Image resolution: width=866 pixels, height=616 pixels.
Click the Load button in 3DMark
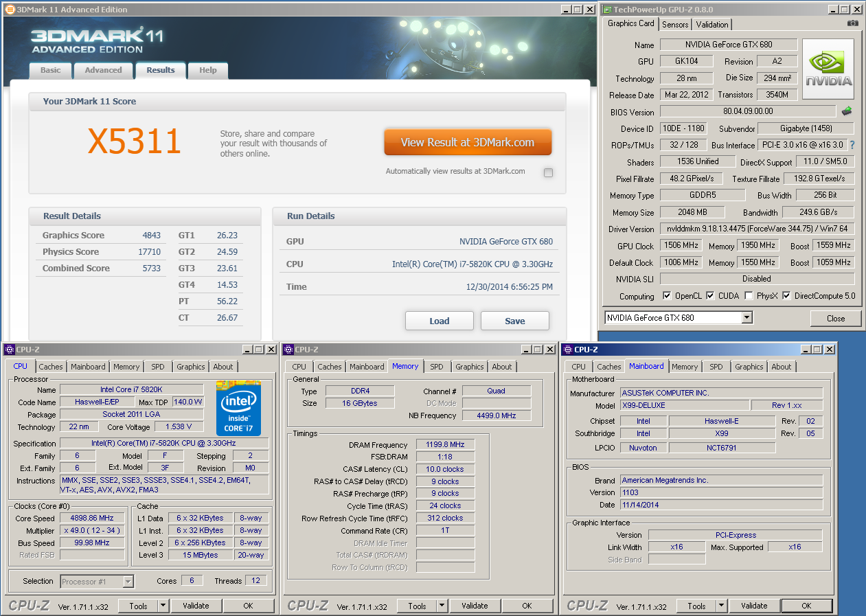(440, 321)
